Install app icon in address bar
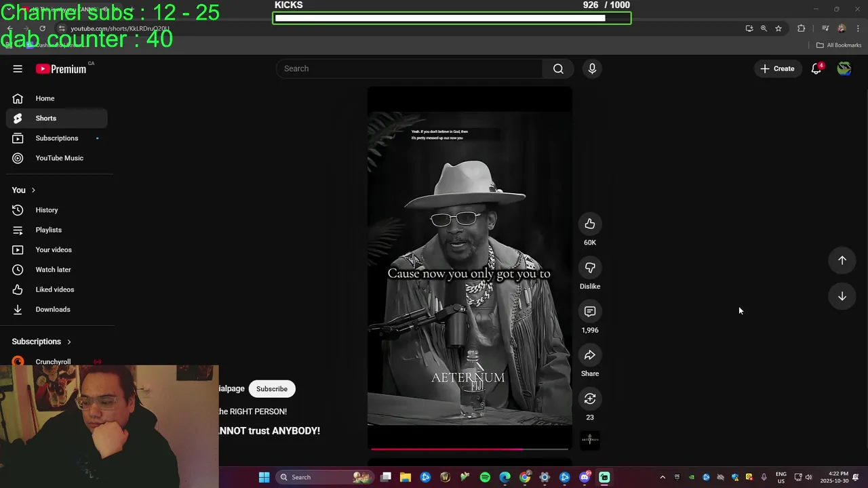This screenshot has height=488, width=868. [749, 28]
